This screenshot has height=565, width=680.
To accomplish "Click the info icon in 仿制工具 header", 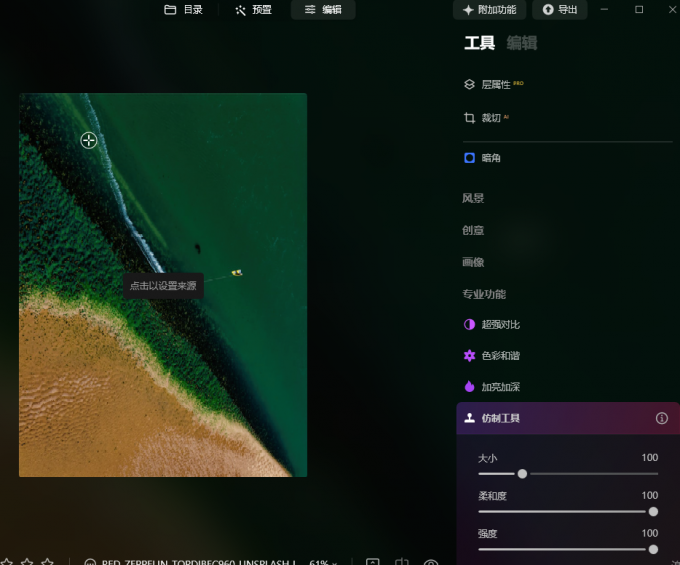I will (x=661, y=418).
